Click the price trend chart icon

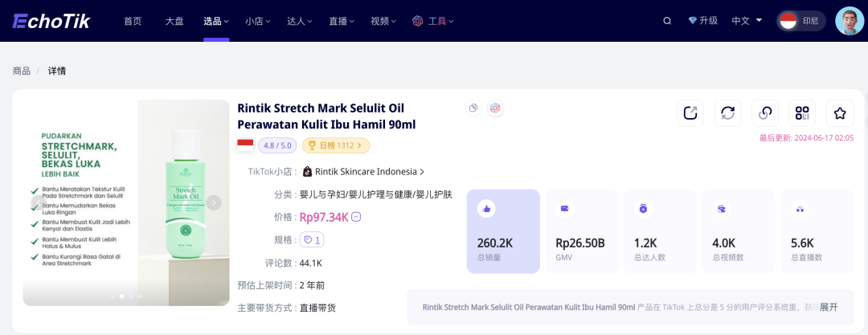pos(356,217)
